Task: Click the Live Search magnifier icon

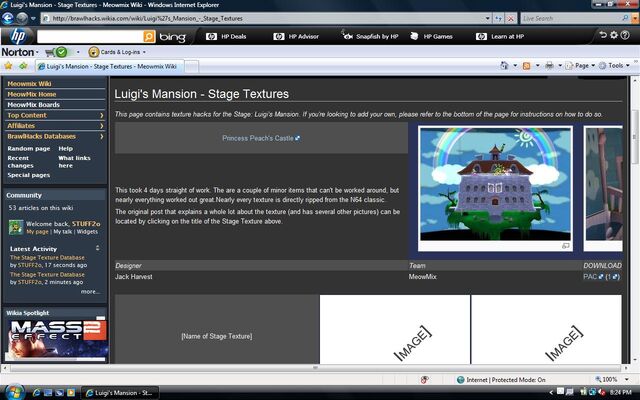Action: pos(625,18)
